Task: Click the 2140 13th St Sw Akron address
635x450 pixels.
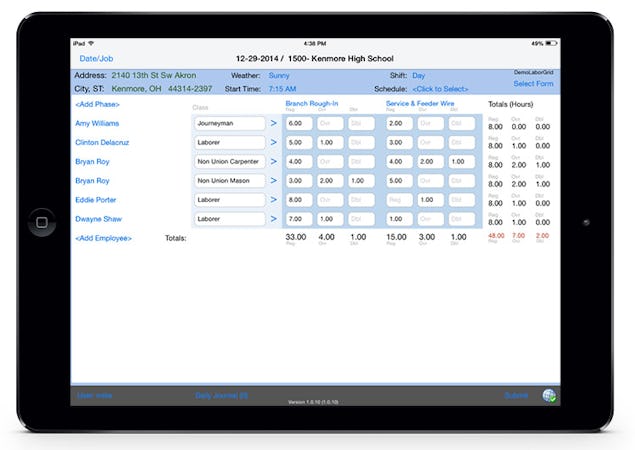Action: (x=154, y=75)
